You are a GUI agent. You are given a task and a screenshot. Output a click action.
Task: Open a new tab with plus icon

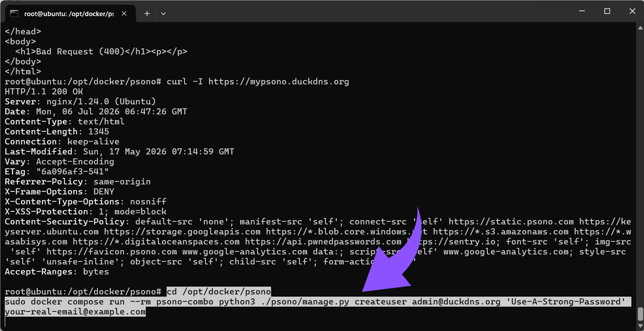click(147, 13)
